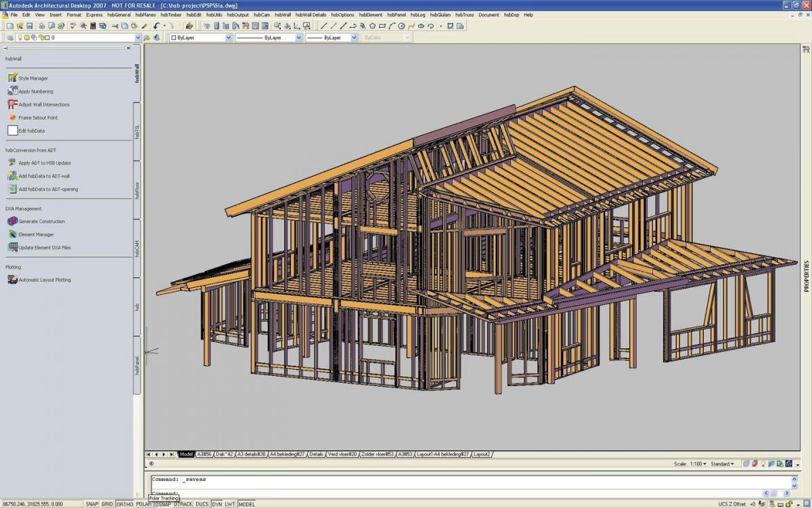Image resolution: width=812 pixels, height=508 pixels.
Task: Open the Help menu
Action: pos(528,14)
